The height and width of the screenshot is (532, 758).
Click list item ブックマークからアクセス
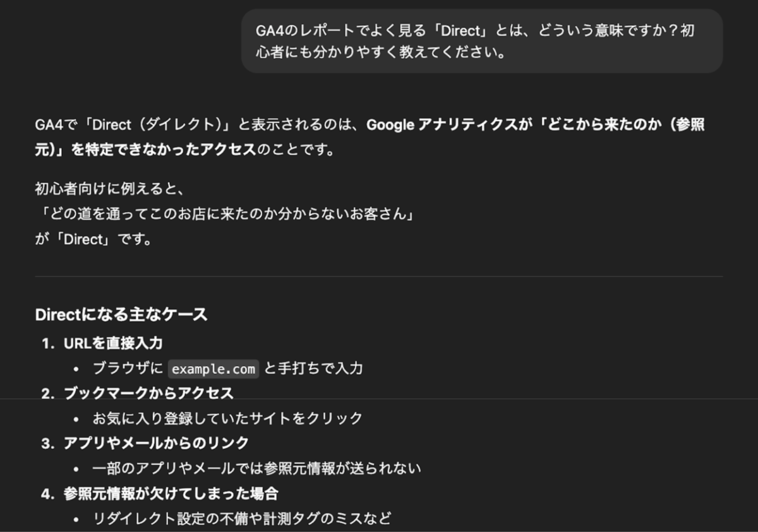coord(148,393)
